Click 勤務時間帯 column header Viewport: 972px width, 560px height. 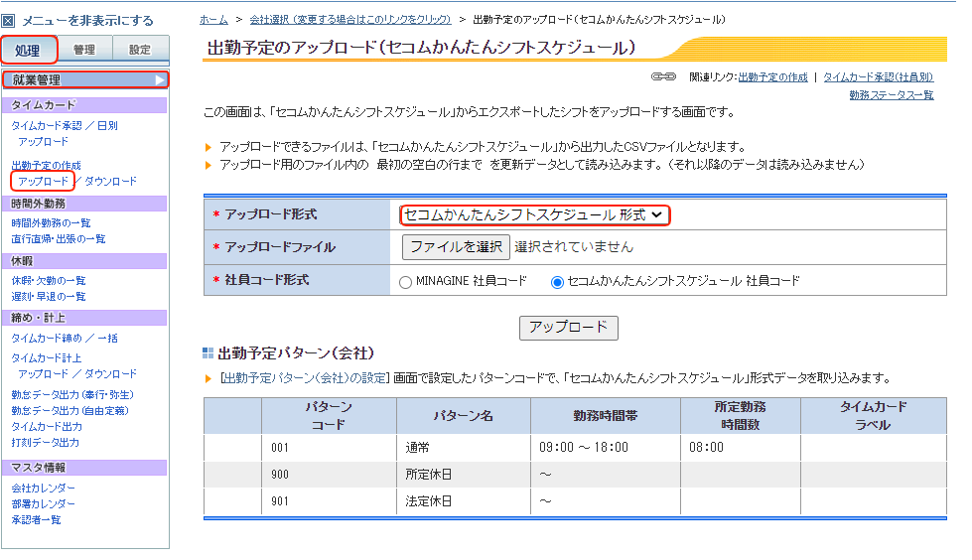point(606,415)
